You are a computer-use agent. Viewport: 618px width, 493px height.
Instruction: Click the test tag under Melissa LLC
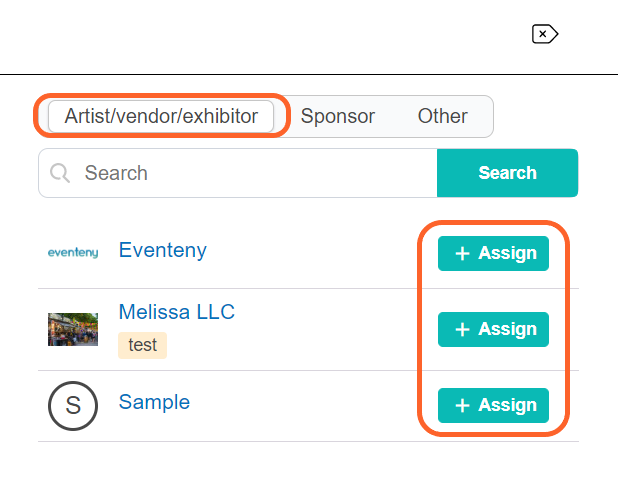(142, 345)
